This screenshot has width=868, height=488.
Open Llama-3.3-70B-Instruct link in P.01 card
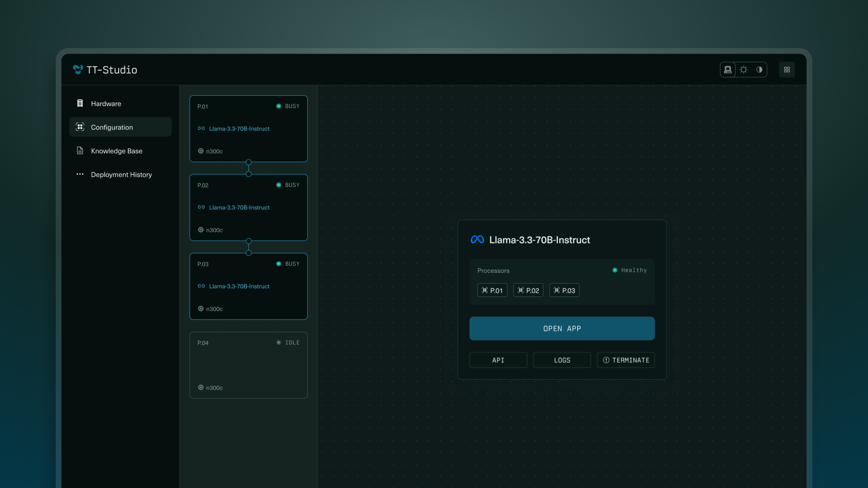(x=239, y=129)
